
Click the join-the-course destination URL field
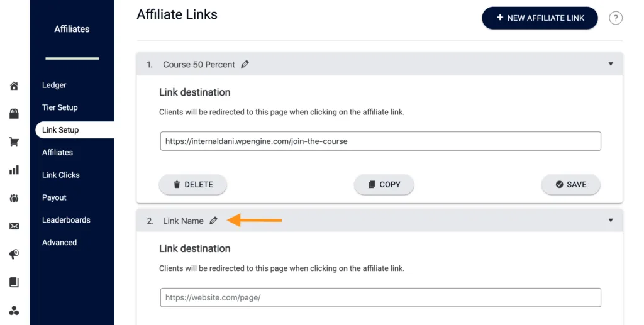pyautogui.click(x=380, y=141)
